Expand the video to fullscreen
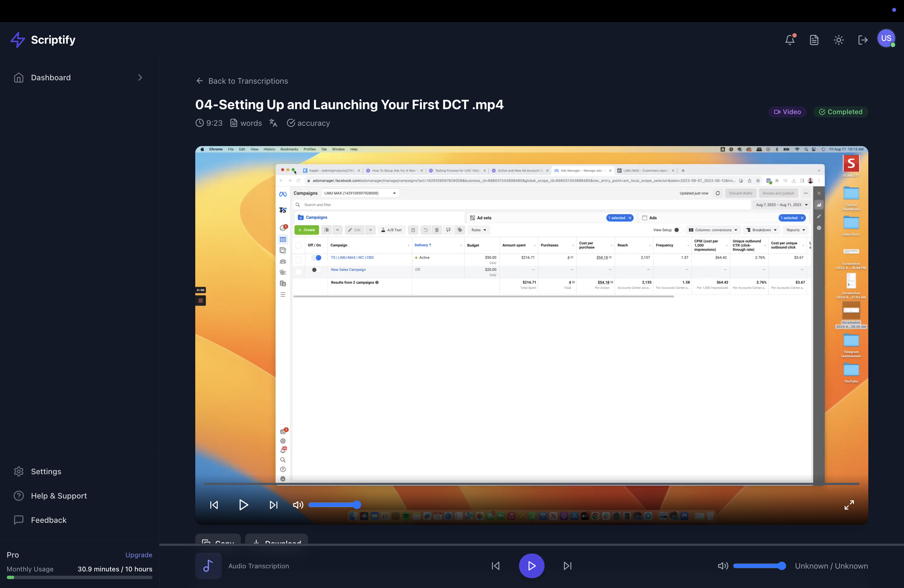The image size is (904, 588). coord(849,505)
